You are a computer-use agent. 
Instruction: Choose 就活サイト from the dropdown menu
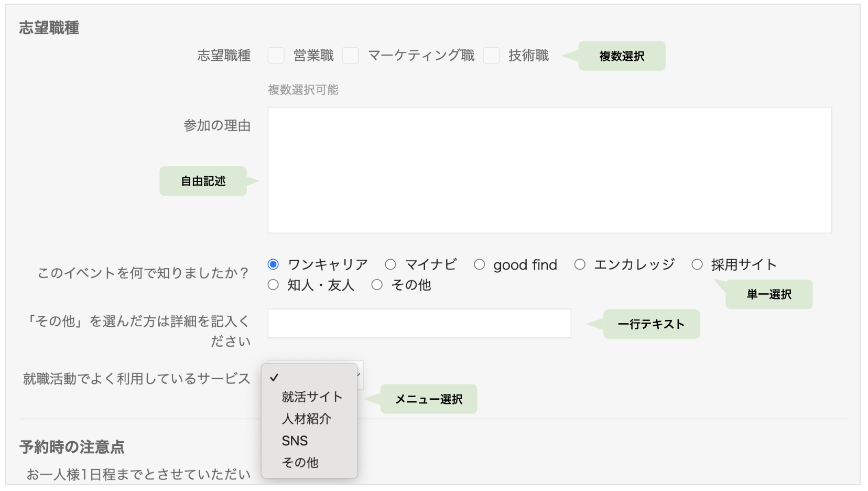coord(312,397)
